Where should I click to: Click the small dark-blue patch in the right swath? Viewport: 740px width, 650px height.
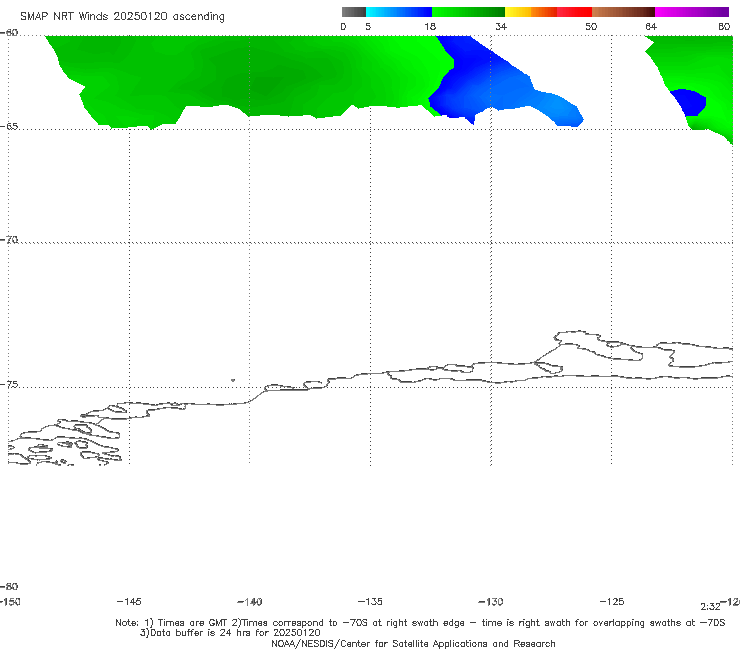tap(689, 101)
